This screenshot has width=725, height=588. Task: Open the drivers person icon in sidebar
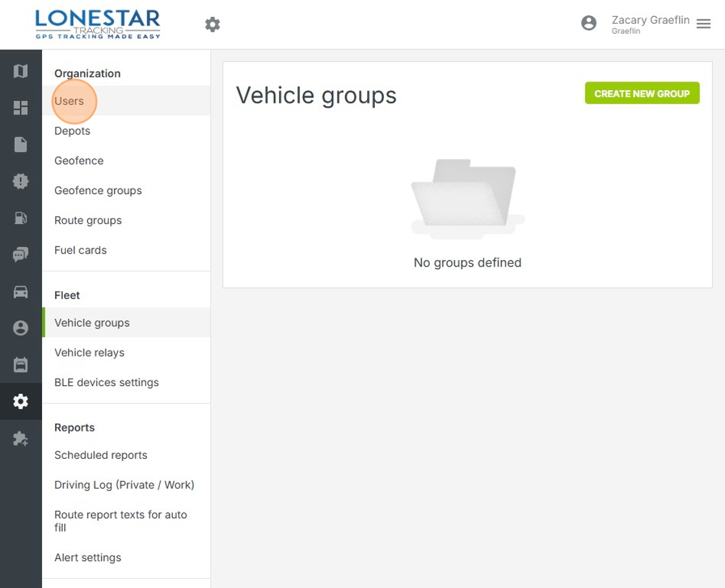[21, 328]
